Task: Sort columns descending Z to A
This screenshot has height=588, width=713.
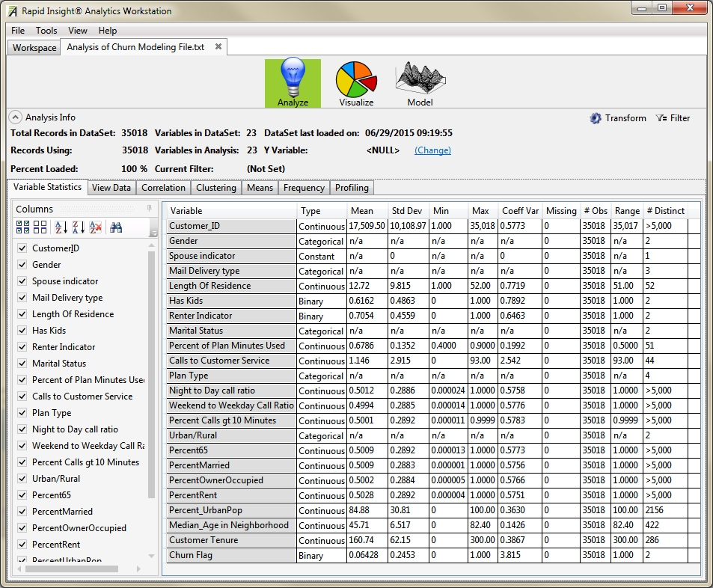Action: click(79, 227)
